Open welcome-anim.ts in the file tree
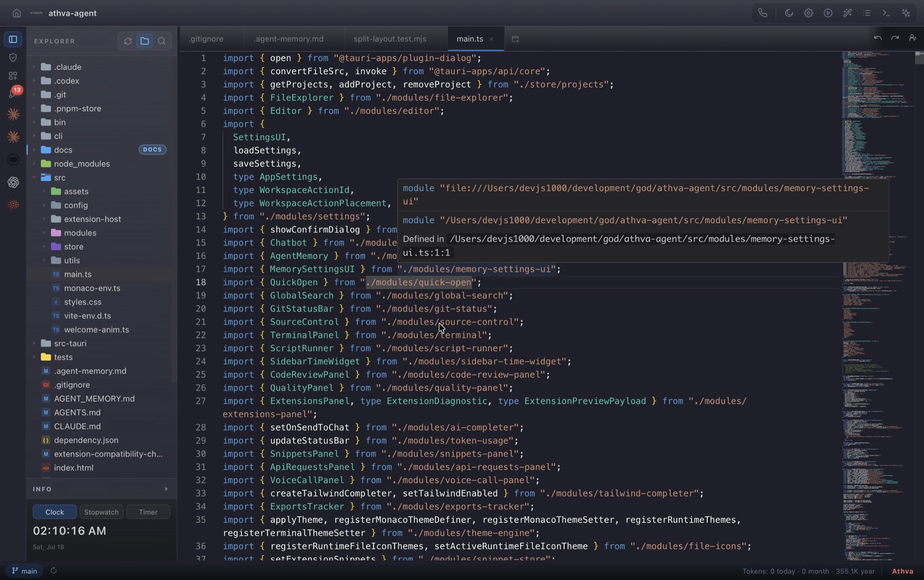 coord(100,330)
